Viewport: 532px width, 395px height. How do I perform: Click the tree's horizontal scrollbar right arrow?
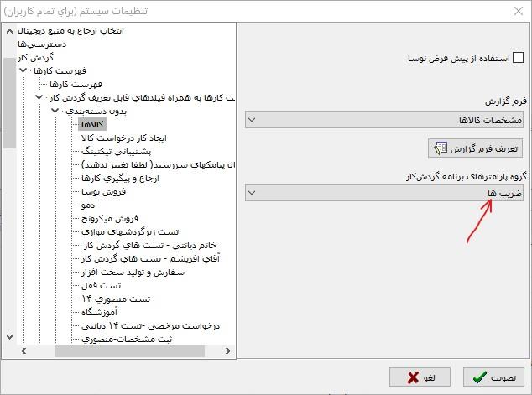pyautogui.click(x=229, y=351)
